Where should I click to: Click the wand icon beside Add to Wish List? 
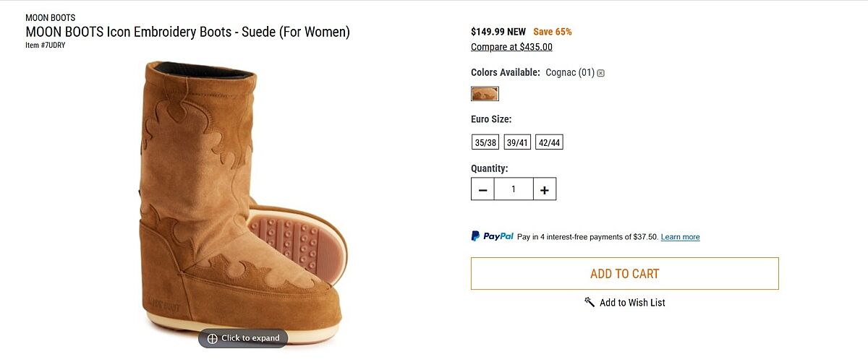[x=590, y=302]
